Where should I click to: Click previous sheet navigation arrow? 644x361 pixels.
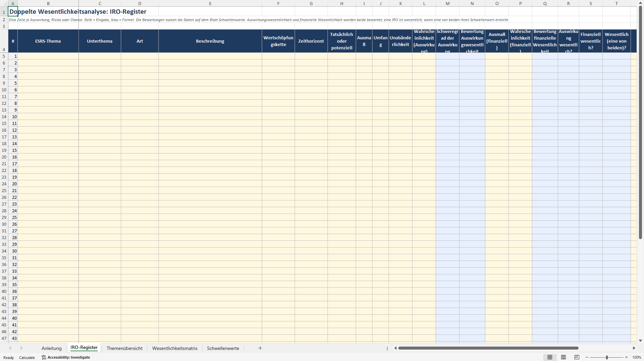(10, 348)
